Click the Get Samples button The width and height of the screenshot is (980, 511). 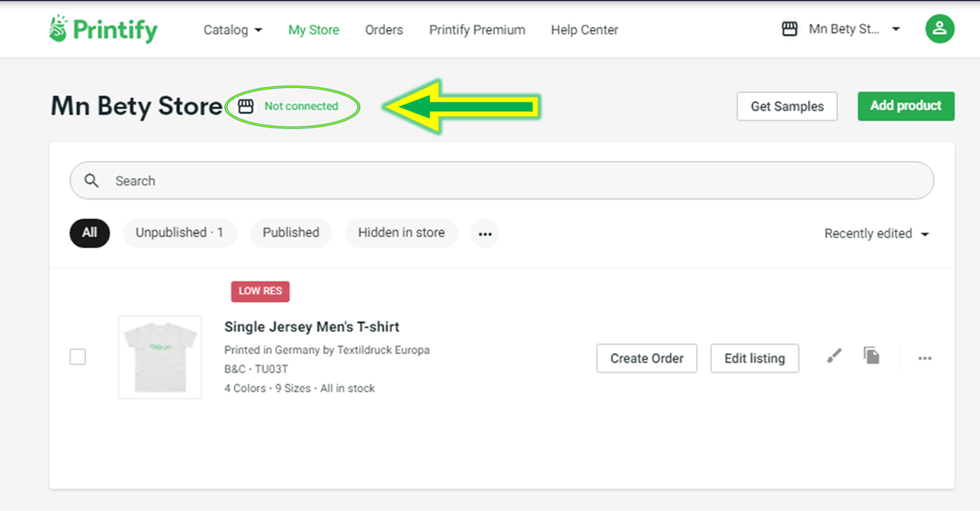[787, 106]
